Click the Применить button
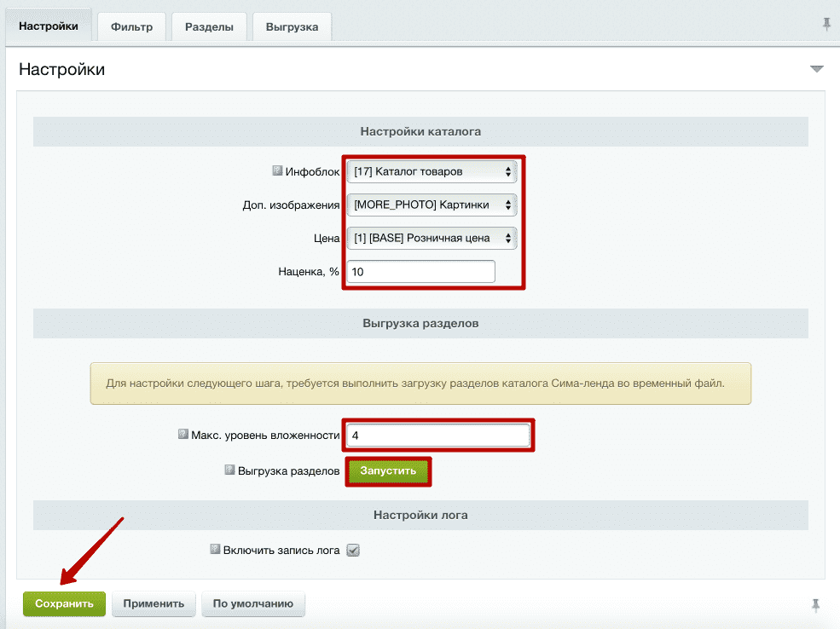 click(x=154, y=603)
